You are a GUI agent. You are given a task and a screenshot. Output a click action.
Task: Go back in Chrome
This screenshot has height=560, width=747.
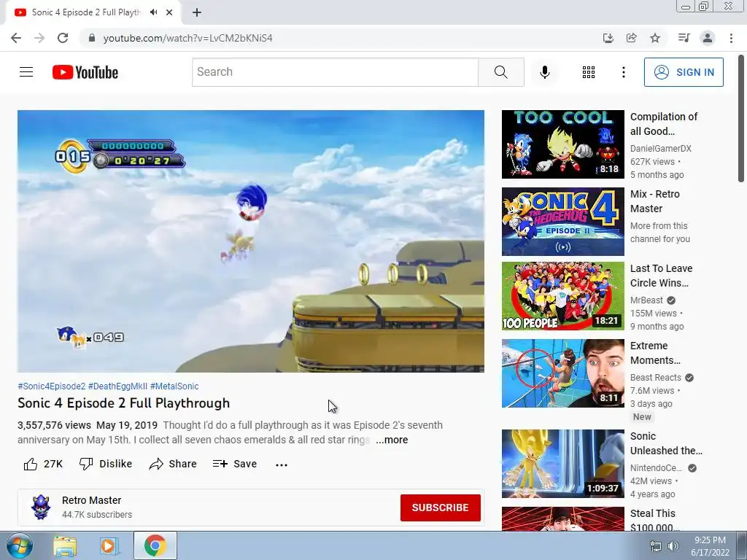tap(16, 38)
